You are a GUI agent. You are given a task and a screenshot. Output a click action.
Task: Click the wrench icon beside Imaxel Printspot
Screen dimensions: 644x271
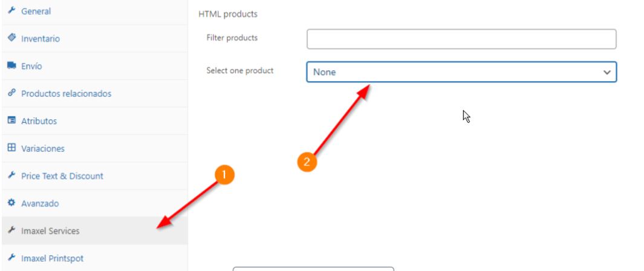(x=11, y=258)
